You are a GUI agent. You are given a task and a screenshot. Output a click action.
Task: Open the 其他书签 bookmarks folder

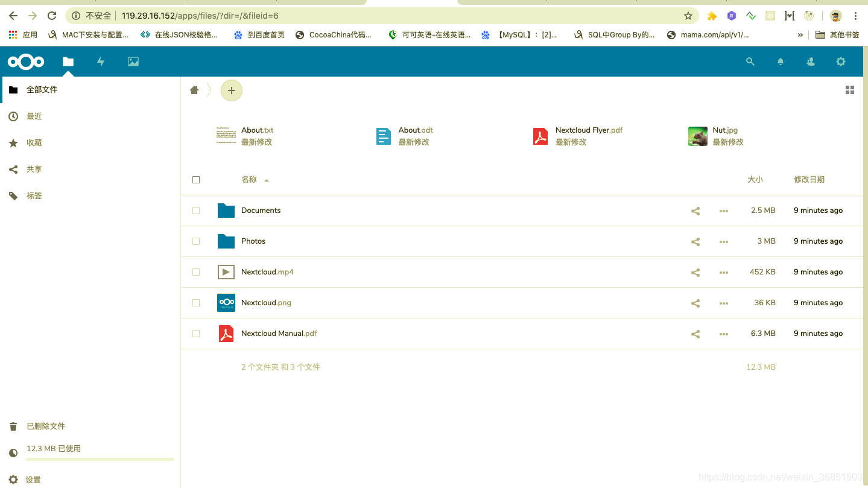(837, 35)
